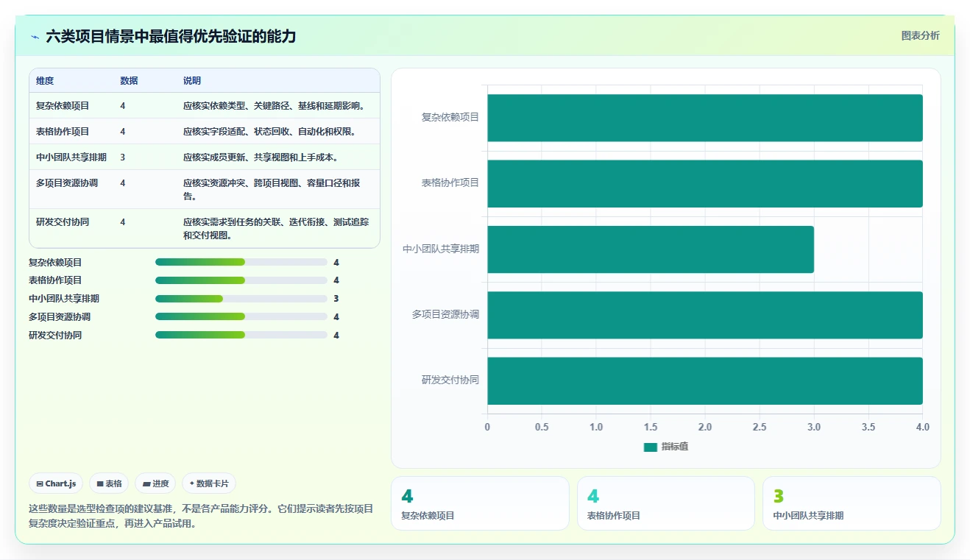This screenshot has width=970, height=560.
Task: Click the 维度 column header
Action: (45, 81)
